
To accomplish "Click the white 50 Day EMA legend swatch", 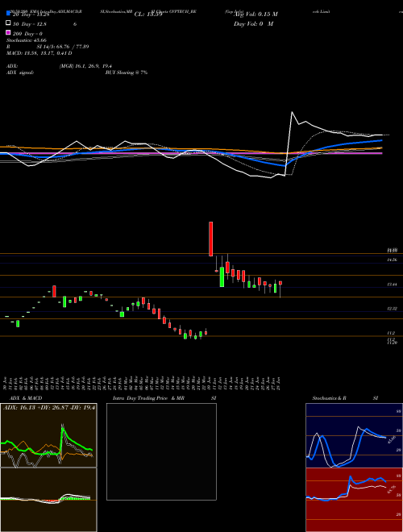I will click(8, 23).
